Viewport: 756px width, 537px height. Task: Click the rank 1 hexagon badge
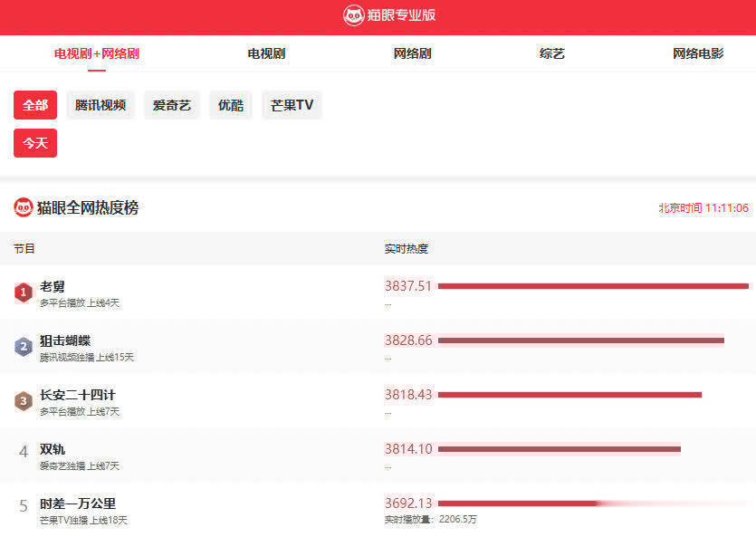click(x=24, y=292)
